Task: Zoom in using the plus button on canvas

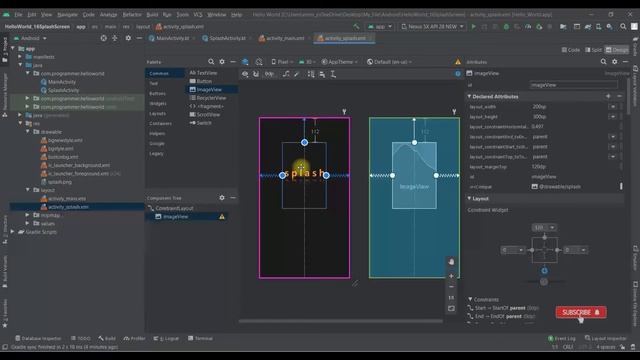Action: pos(451,276)
